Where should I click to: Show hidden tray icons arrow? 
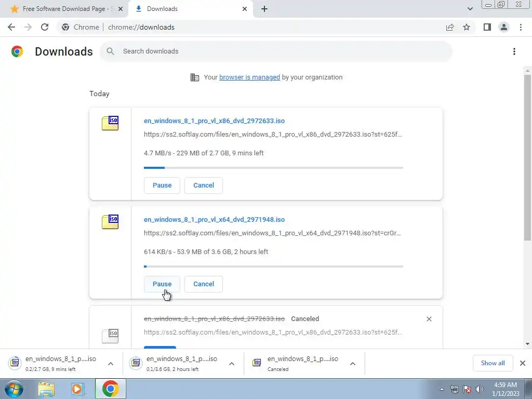pos(442,389)
